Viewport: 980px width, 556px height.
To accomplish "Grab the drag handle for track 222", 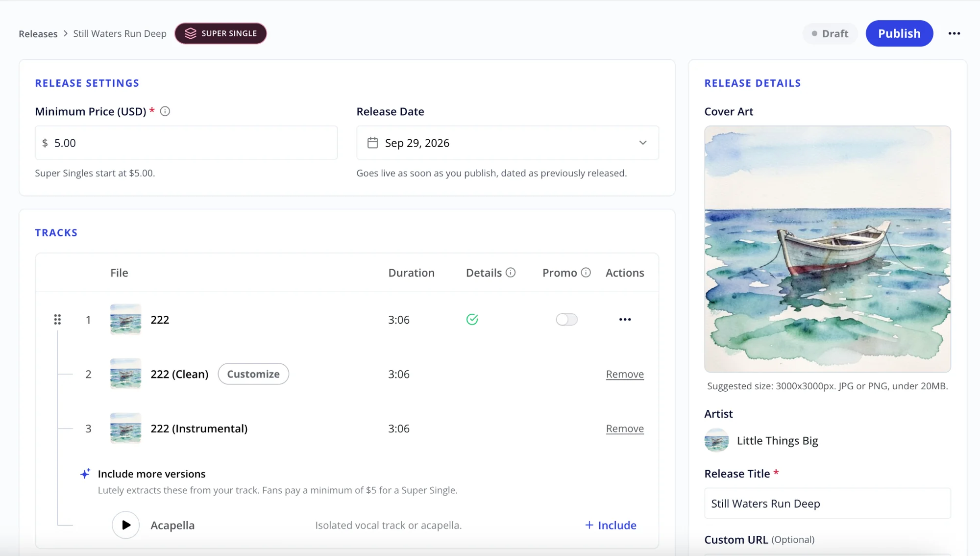I will (x=57, y=320).
